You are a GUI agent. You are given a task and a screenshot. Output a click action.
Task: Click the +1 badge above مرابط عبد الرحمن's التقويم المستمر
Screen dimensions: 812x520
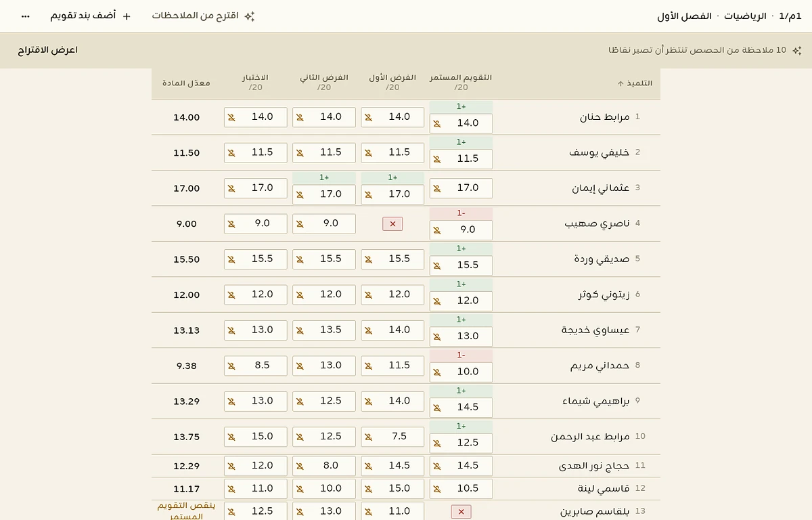tap(461, 426)
